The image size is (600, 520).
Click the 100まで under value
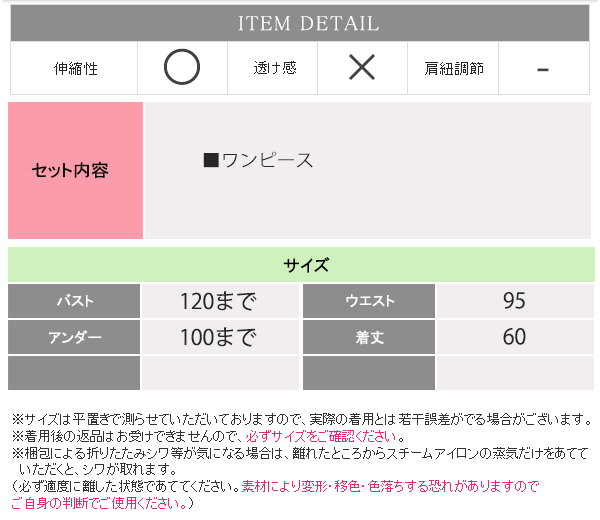click(x=218, y=337)
